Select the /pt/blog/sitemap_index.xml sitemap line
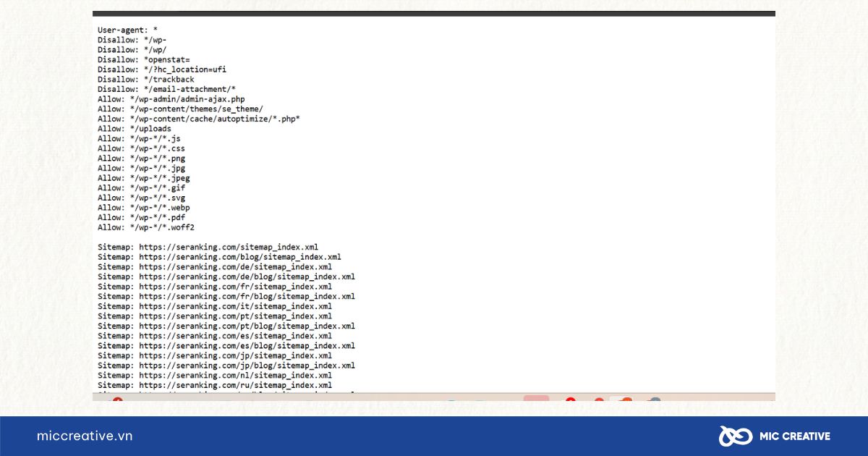The image size is (868, 456). point(226,326)
